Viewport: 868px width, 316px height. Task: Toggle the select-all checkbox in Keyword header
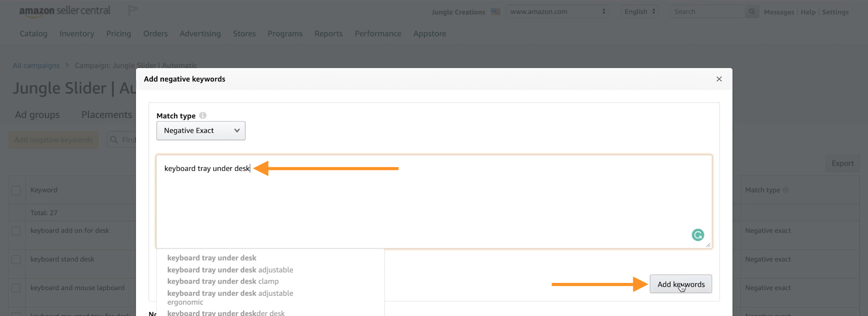tap(16, 191)
